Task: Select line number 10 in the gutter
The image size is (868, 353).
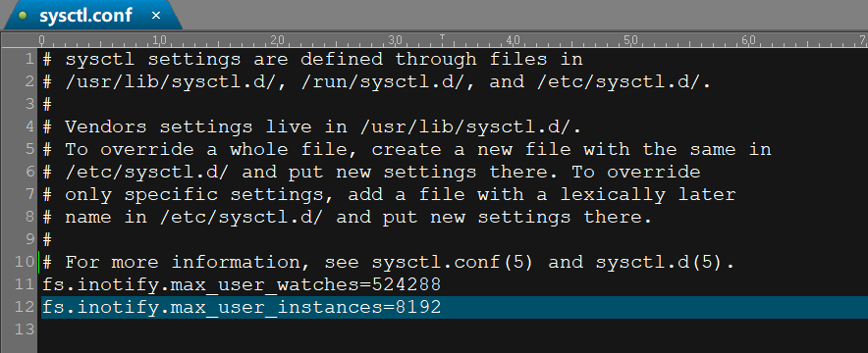Action: pos(25,262)
